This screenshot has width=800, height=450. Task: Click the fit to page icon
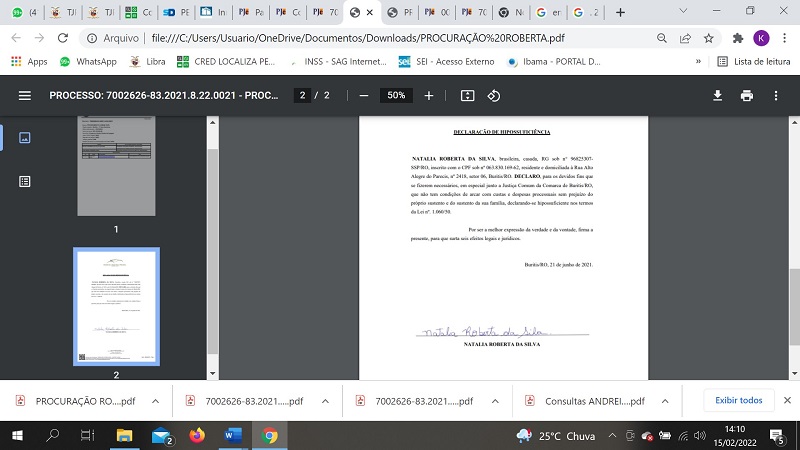click(467, 95)
